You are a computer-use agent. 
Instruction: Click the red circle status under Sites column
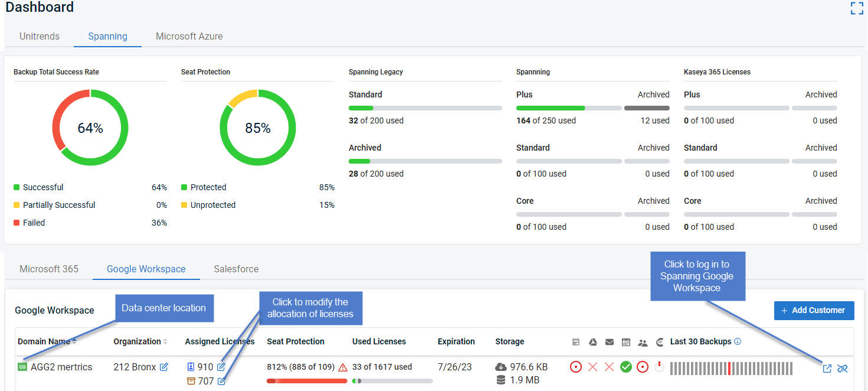tap(577, 367)
